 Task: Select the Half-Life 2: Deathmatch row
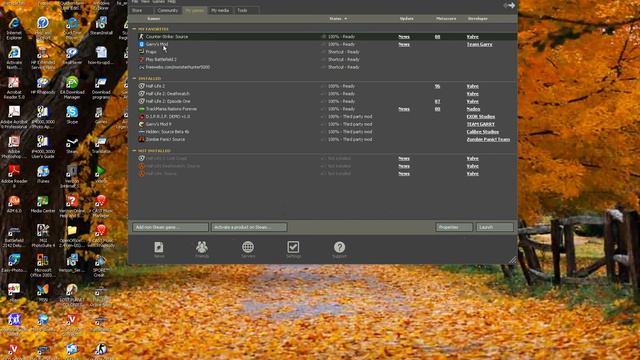click(x=323, y=93)
